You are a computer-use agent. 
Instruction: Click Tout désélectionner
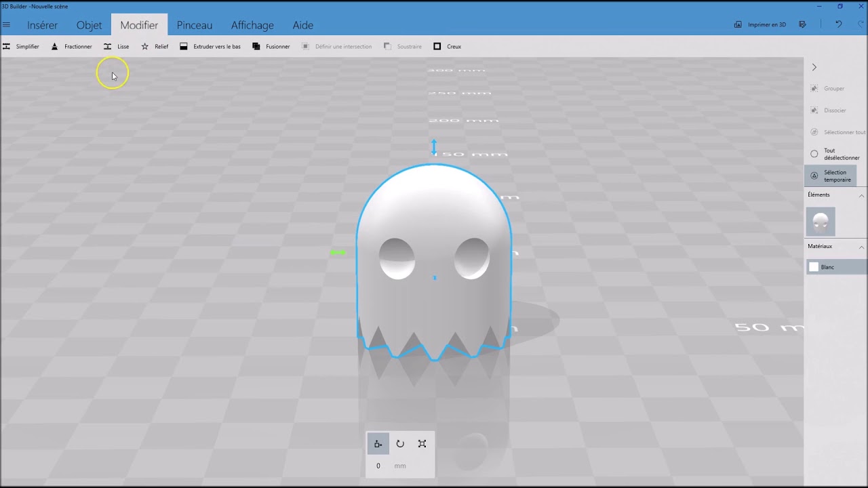[x=835, y=154]
